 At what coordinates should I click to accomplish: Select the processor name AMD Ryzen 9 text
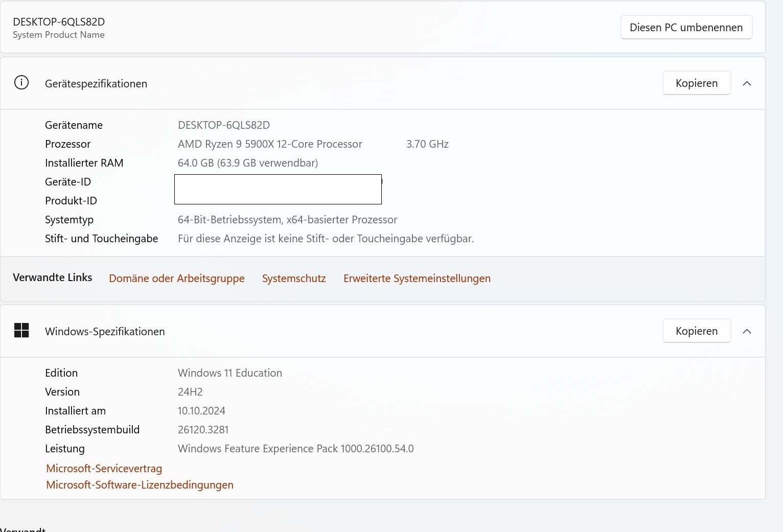[x=270, y=144]
